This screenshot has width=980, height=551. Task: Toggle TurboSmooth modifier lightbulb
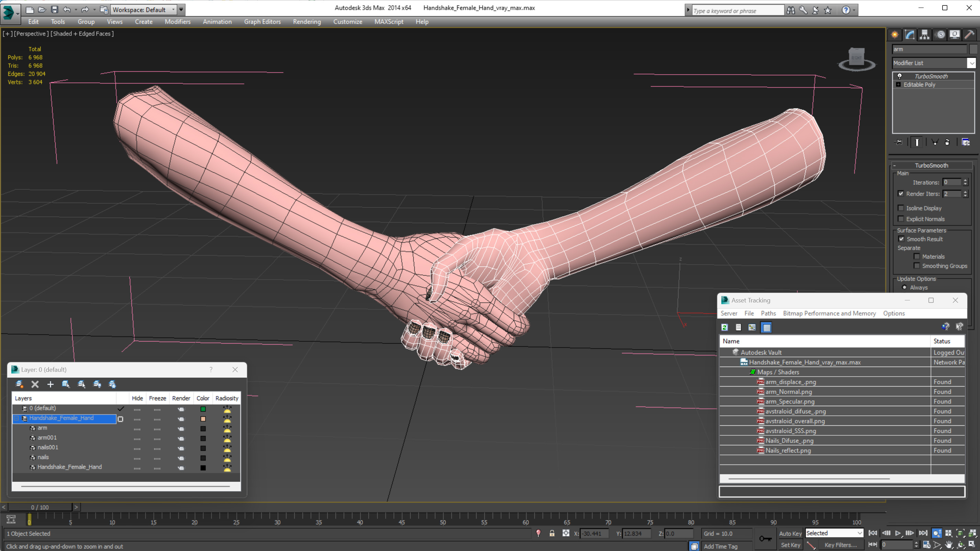click(900, 76)
